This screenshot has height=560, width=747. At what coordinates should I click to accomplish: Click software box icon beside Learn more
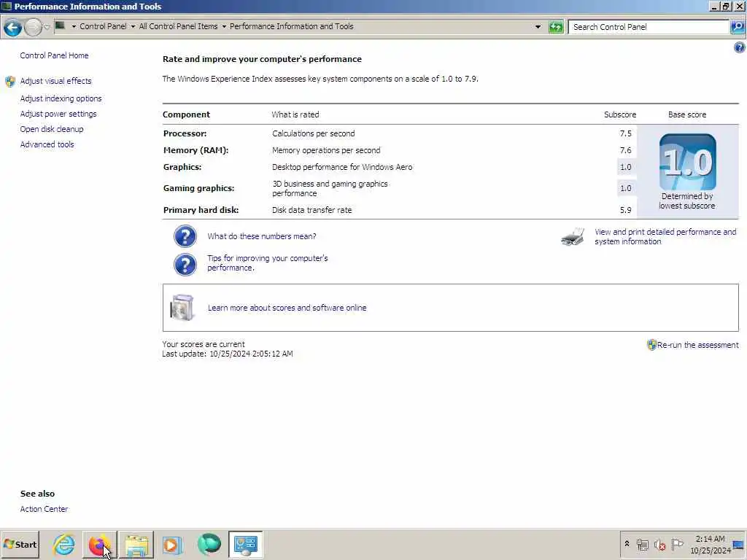182,308
